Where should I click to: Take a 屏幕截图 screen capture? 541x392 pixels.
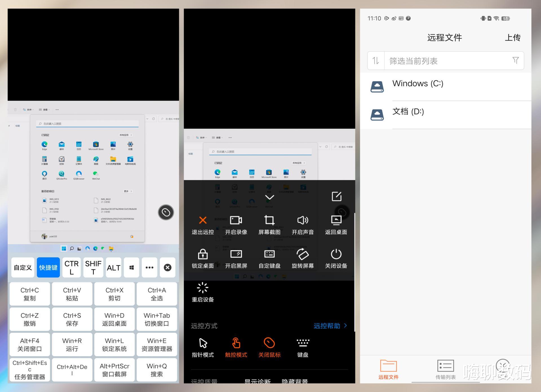coord(269,220)
